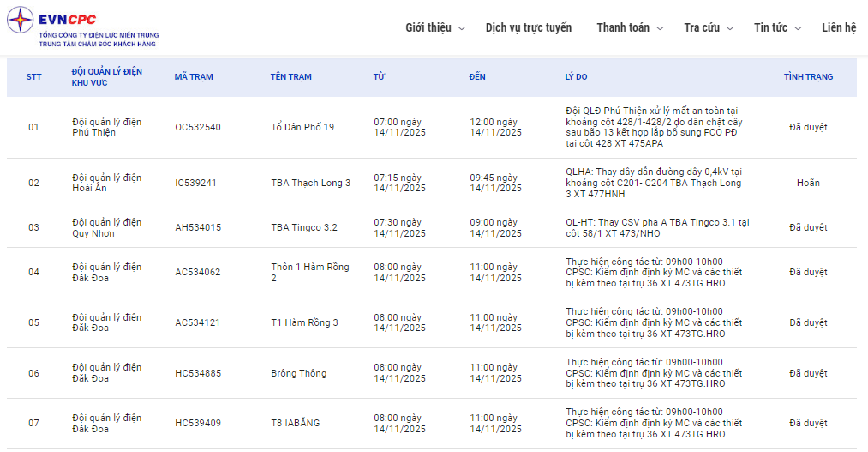868x452 pixels.
Task: Click station name TBA Thạch Long 3
Action: pyautogui.click(x=310, y=183)
